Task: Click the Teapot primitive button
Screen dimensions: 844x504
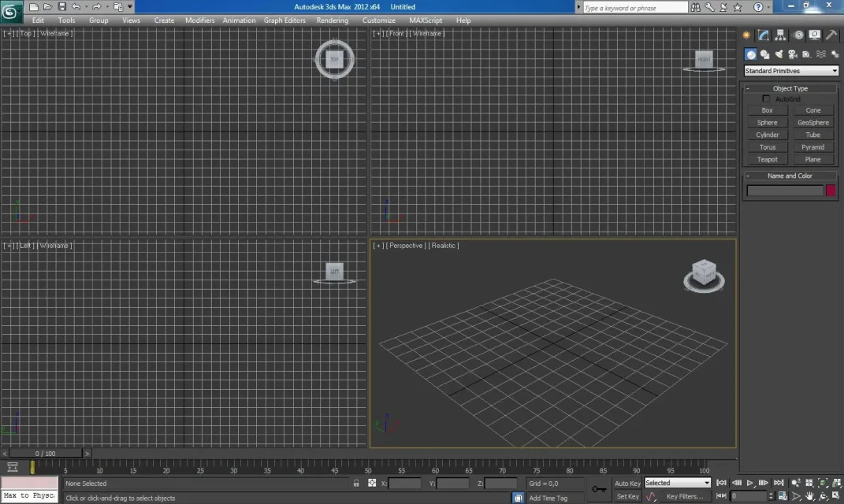Action: coord(767,159)
